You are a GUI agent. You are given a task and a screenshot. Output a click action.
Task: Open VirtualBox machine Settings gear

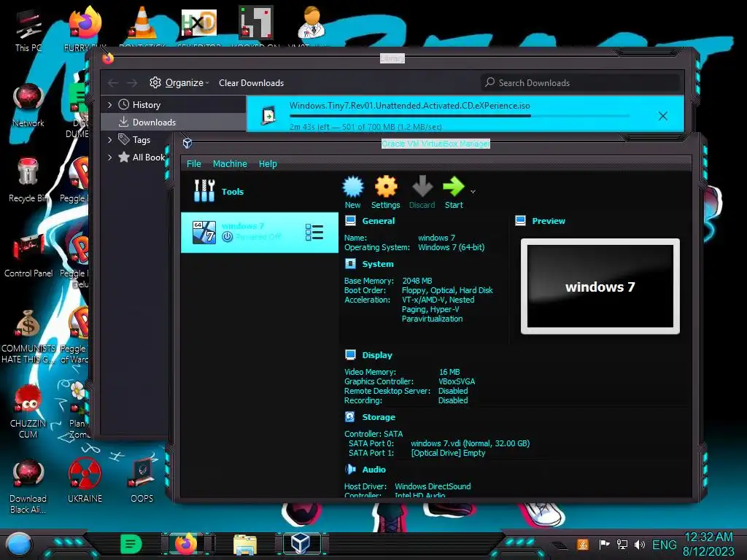385,192
